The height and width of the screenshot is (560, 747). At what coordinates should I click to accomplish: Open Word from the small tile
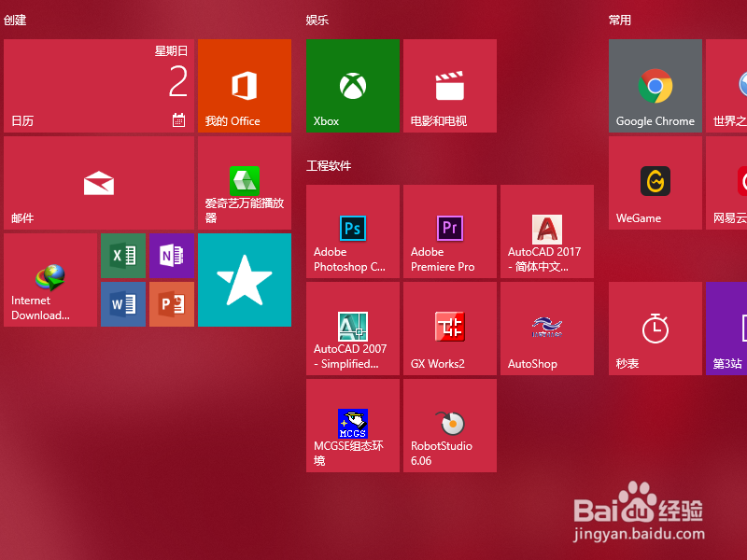[123, 304]
